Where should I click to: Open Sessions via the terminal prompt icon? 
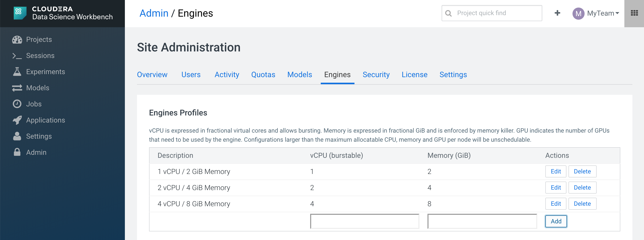coord(17,56)
